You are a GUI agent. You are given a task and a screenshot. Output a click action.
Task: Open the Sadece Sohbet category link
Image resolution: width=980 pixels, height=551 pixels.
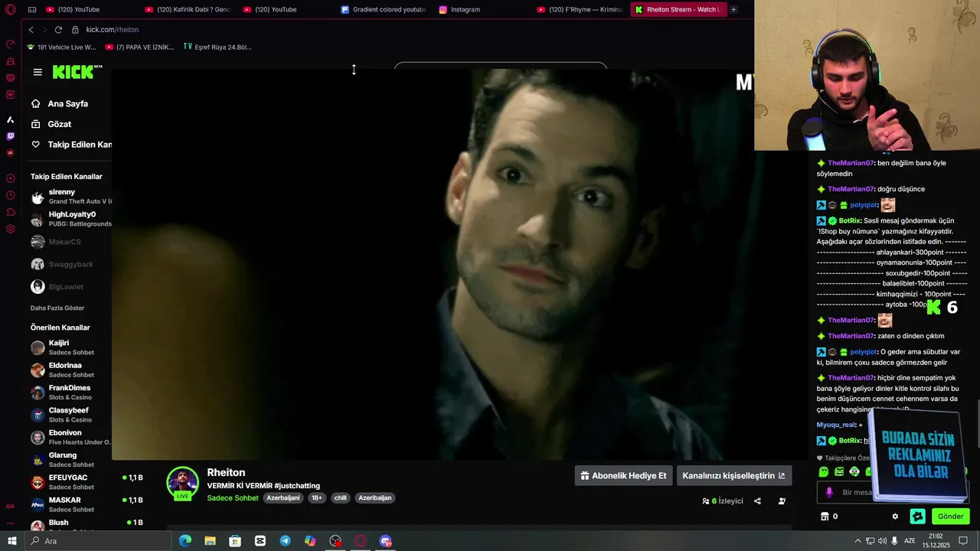pyautogui.click(x=233, y=498)
